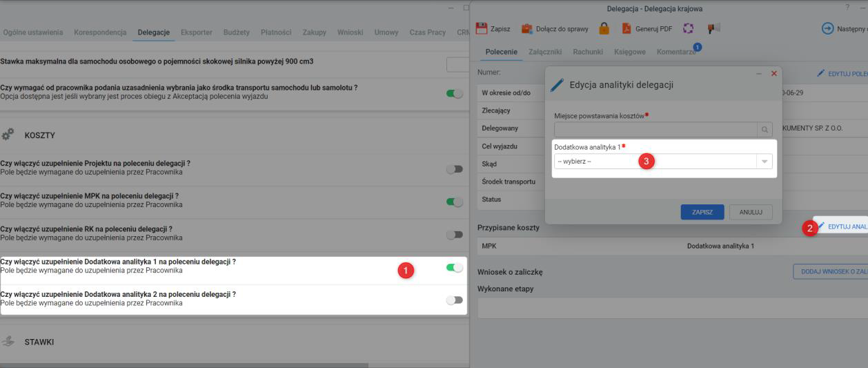Click the EDYTUJ ANALITYKĘ button
The height and width of the screenshot is (368, 868).
click(840, 226)
